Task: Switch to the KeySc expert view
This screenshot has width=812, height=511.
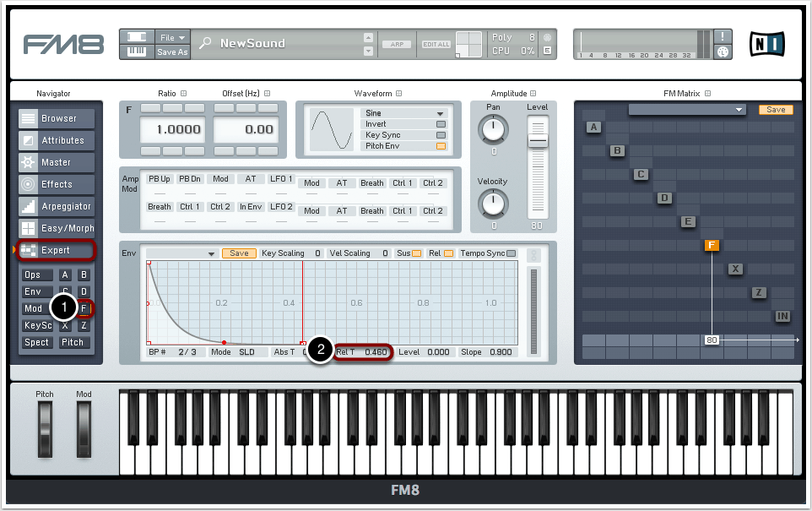Action: tap(37, 326)
